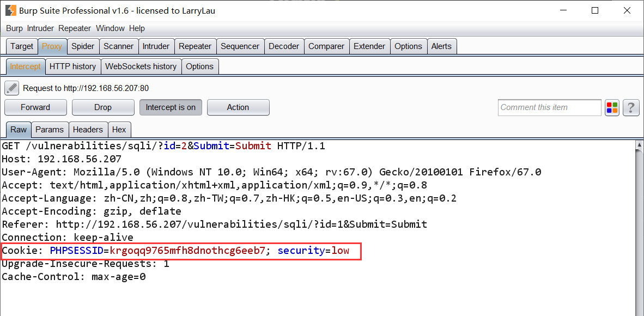
Task: Open the Action menu button
Action: pyautogui.click(x=238, y=107)
